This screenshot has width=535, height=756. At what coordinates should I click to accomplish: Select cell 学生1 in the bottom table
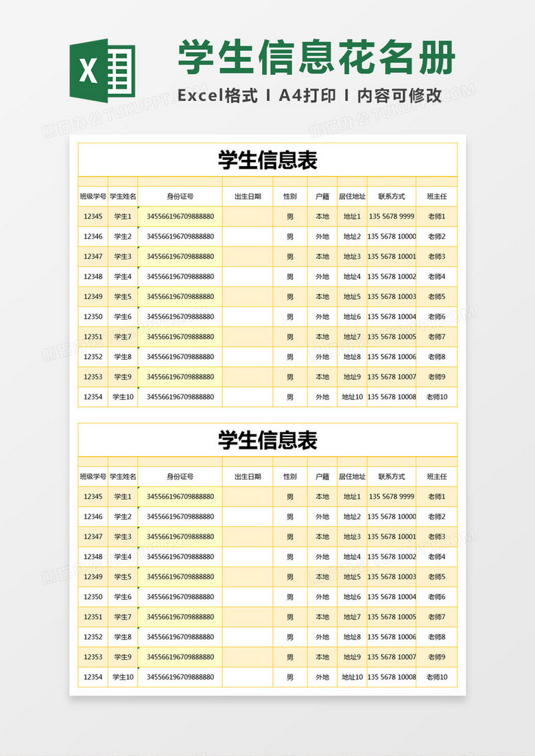pos(123,497)
